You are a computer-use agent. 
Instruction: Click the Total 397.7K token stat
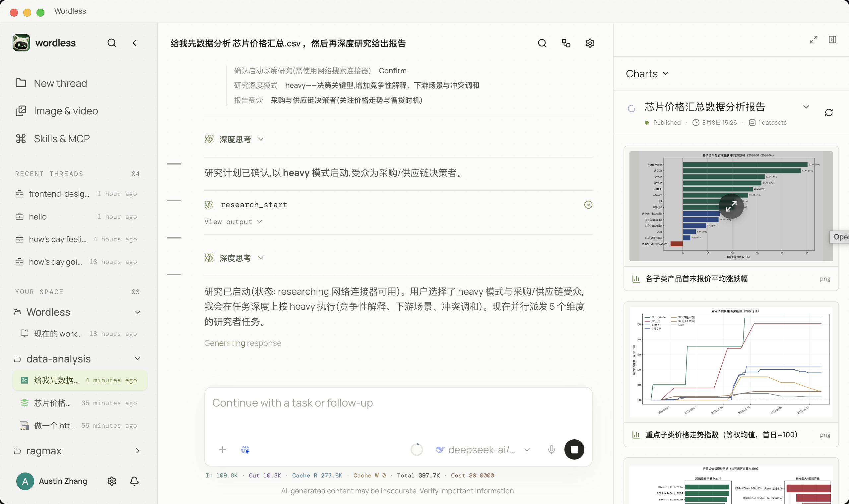[418, 475]
